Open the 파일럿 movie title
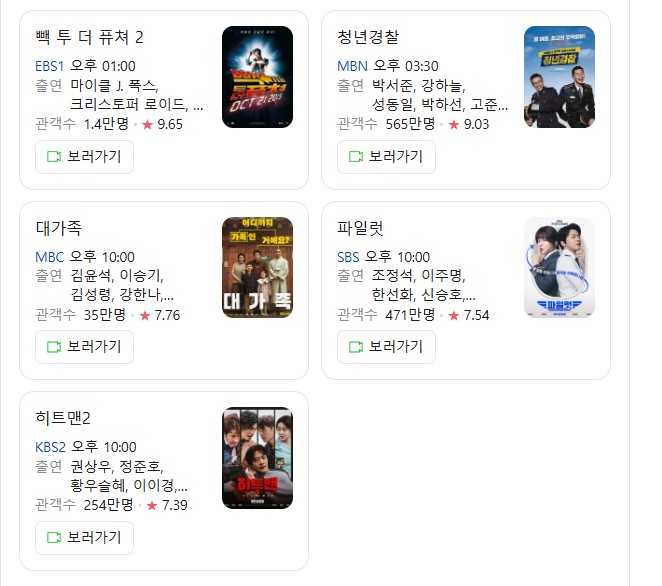 coord(360,228)
